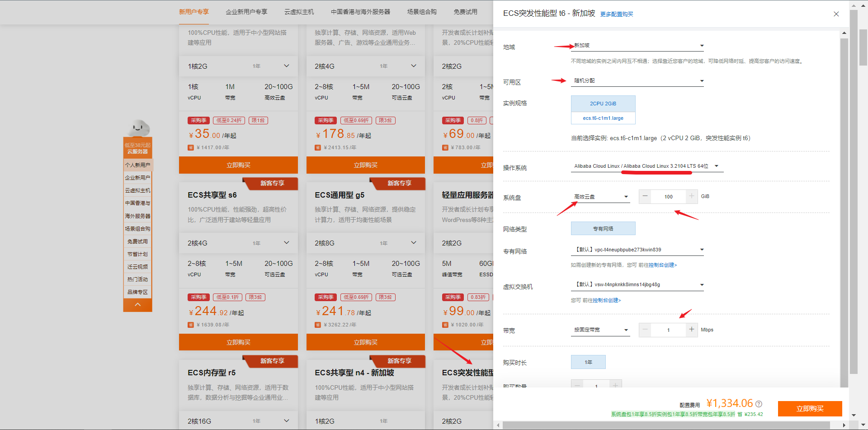Click 立即购买 for the ¥35.00 plan
Viewport: 868px width, 430px height.
pos(238,165)
